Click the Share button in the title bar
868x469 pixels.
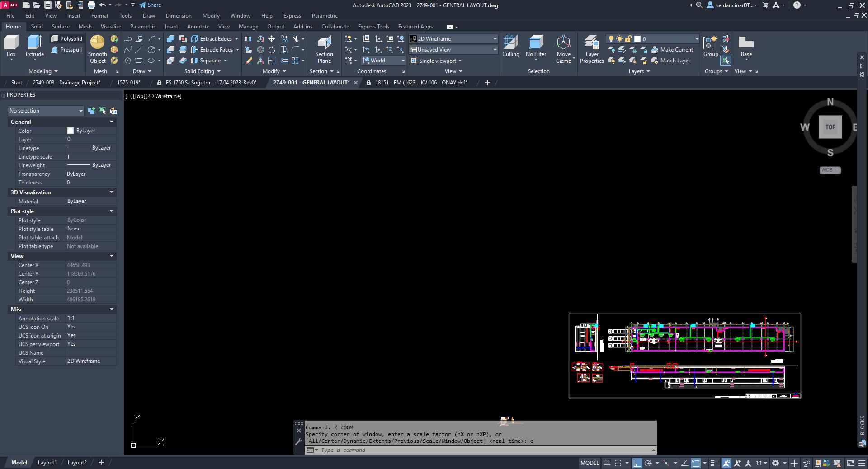(x=150, y=5)
